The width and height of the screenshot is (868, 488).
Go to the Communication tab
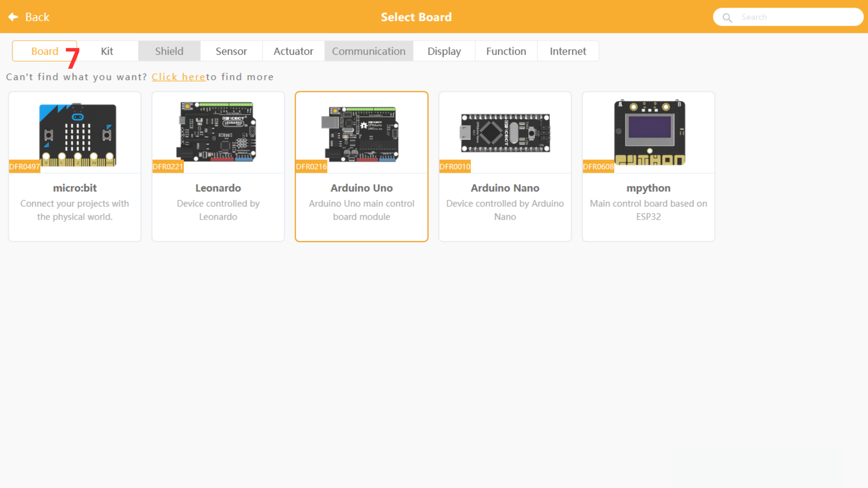pyautogui.click(x=368, y=51)
